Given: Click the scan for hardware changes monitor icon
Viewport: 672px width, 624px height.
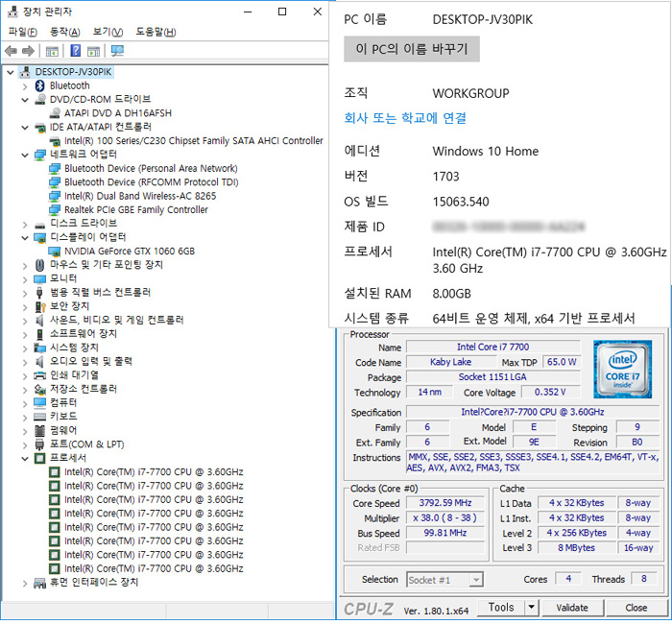Looking at the screenshot, I should click(117, 51).
